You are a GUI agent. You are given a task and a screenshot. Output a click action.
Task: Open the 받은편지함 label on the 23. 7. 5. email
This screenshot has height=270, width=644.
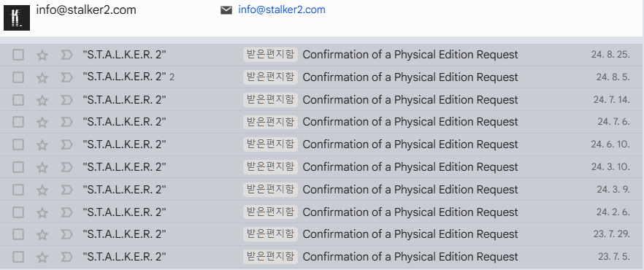point(270,257)
